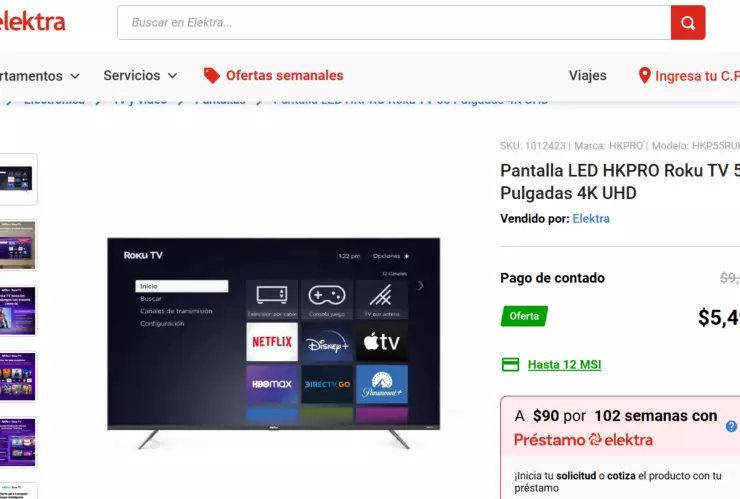Click the green Oferta badge
740x499 pixels.
coord(524,316)
